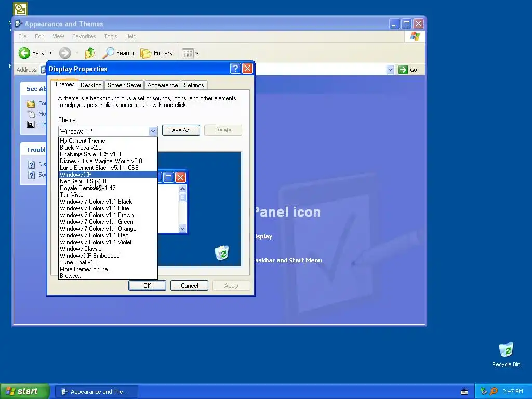Click More themes online... entry
Image resolution: width=532 pixels, height=399 pixels.
pos(108,269)
